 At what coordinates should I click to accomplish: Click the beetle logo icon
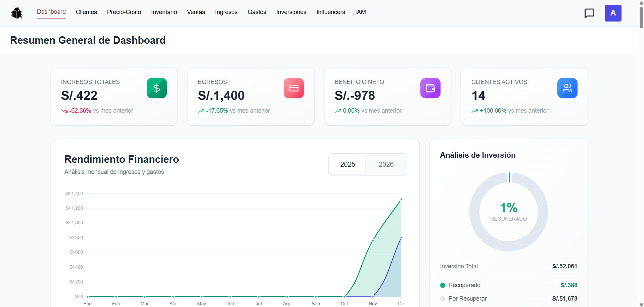click(x=17, y=13)
